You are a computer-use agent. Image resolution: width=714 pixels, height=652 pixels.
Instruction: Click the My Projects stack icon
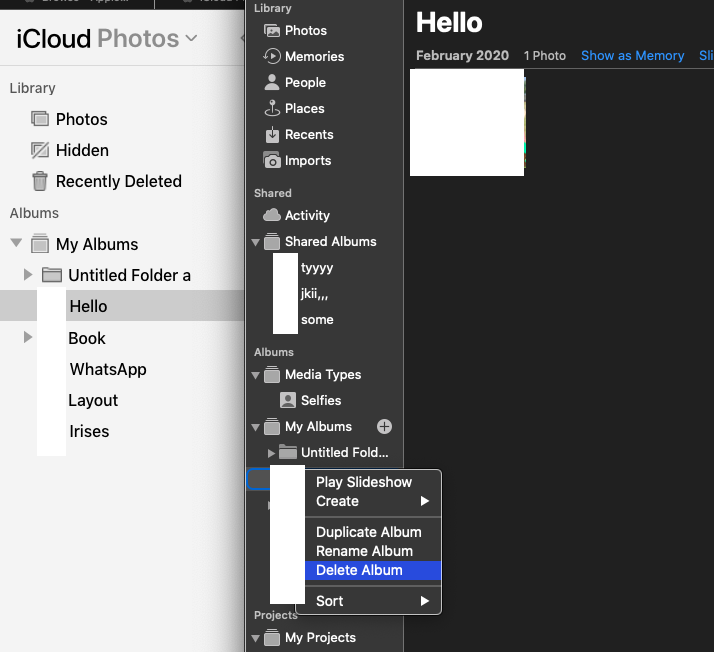click(x=272, y=637)
